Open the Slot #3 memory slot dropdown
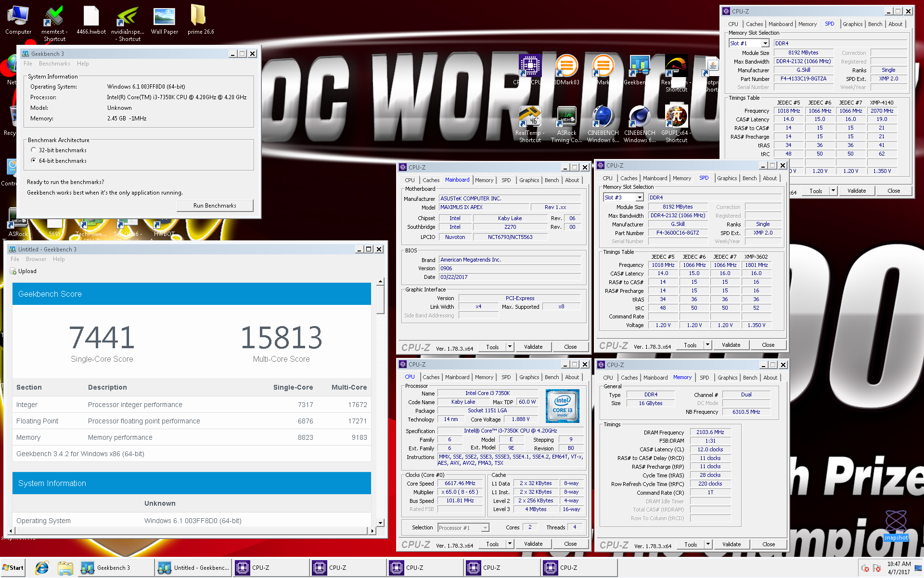Screen dimensions: 924x578 click(x=640, y=197)
